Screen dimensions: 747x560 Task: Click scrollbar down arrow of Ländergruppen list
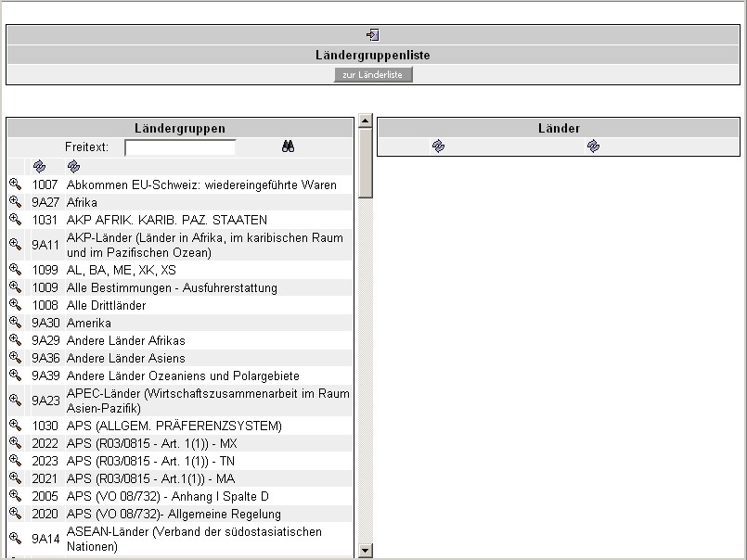pyautogui.click(x=365, y=551)
